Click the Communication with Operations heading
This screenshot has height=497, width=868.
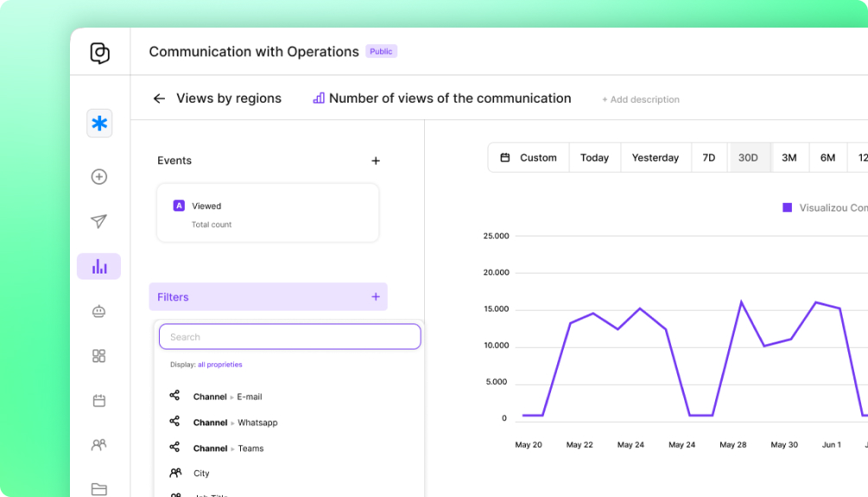pos(254,52)
